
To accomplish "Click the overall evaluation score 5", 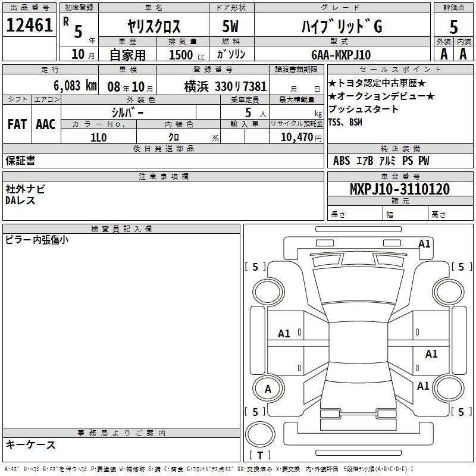I will [453, 27].
